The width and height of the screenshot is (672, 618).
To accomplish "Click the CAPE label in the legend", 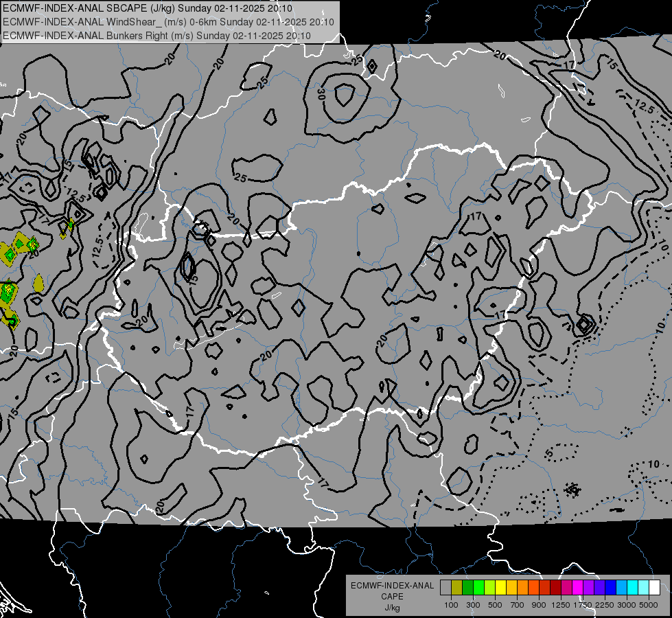I will [x=392, y=597].
